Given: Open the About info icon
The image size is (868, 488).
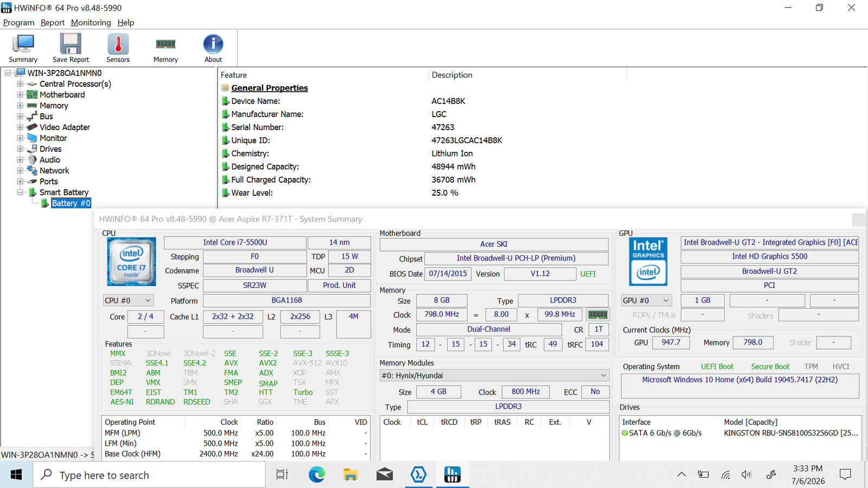Looking at the screenshot, I should point(213,44).
